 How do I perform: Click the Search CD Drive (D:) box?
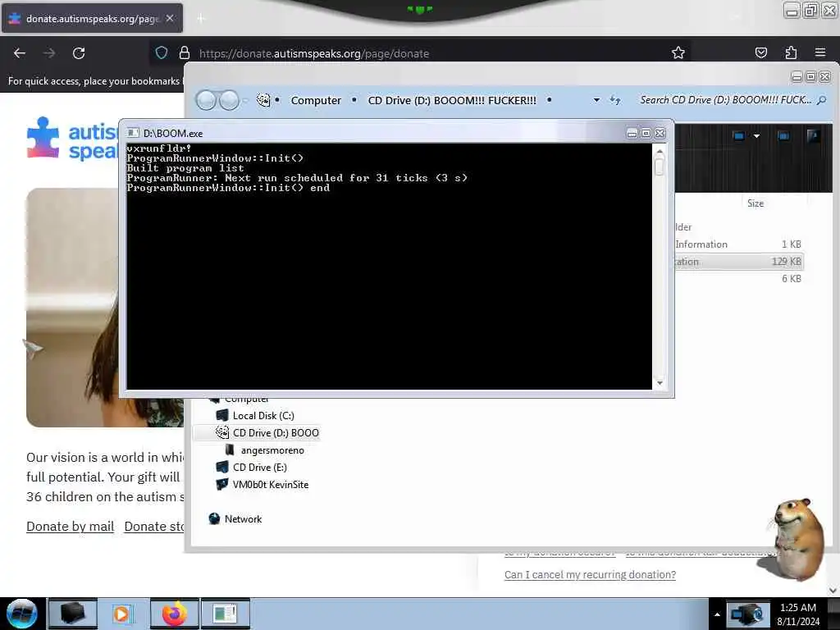(725, 100)
